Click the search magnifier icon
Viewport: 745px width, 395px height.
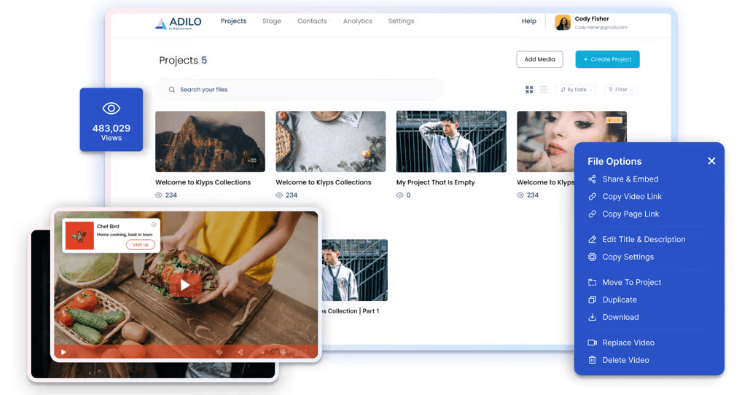point(172,89)
